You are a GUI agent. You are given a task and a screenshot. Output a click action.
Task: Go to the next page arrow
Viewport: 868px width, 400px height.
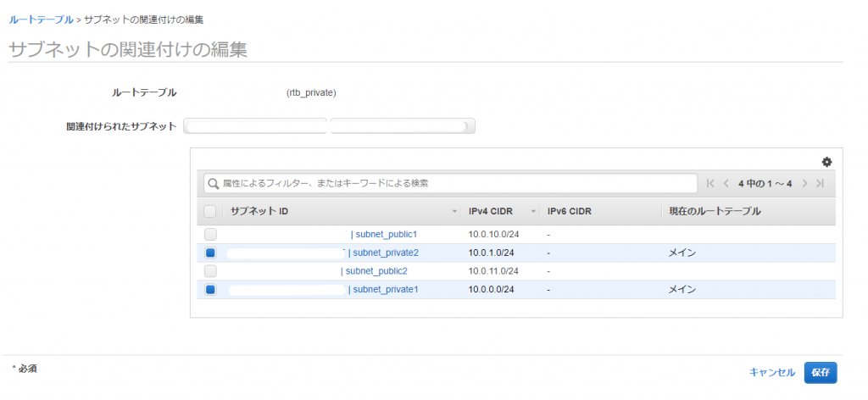(805, 183)
